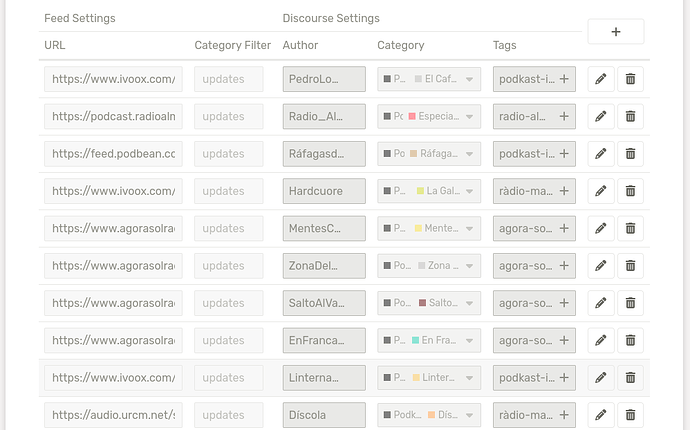690x430 pixels.
Task: Click the Radio_Al author field
Action: [x=324, y=117]
